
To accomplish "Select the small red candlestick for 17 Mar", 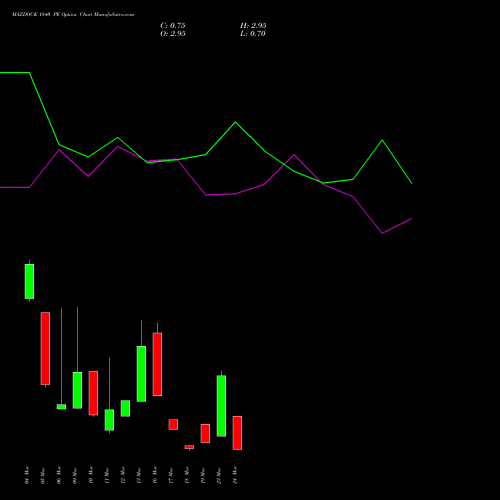I will pyautogui.click(x=173, y=424).
